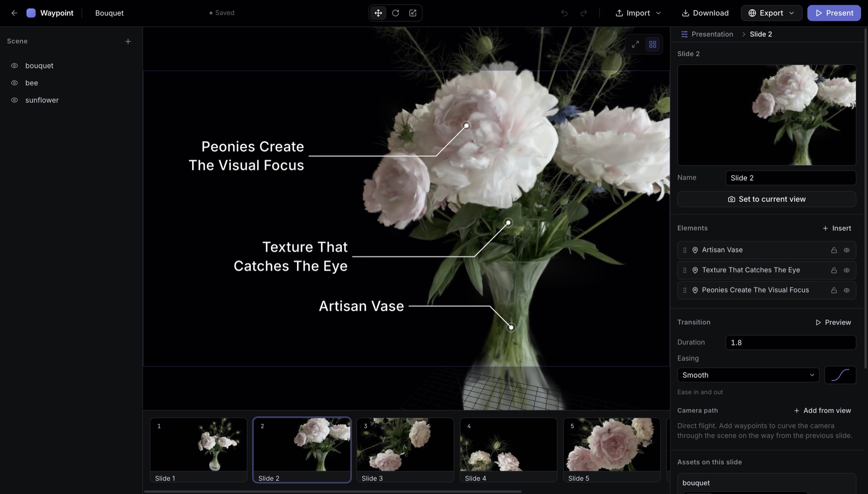Add a new scene asset with plus
This screenshot has width=868, height=494.
[128, 41]
